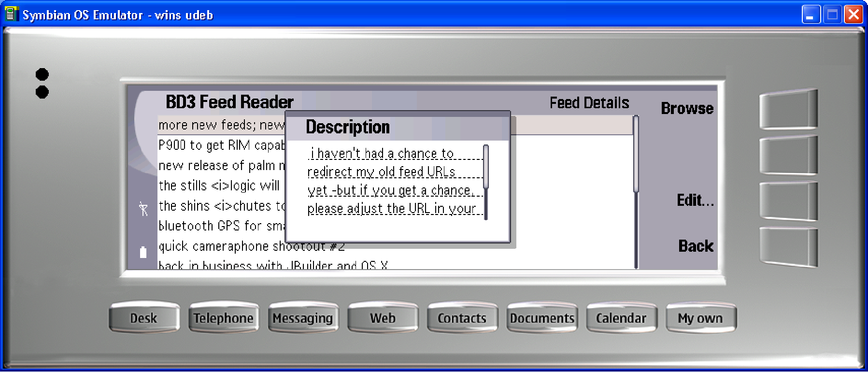Choose the Edit... softkey command

(x=695, y=200)
